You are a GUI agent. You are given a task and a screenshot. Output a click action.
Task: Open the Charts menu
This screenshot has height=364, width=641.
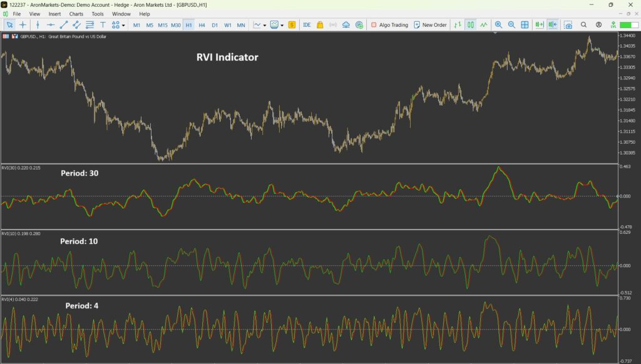(76, 14)
